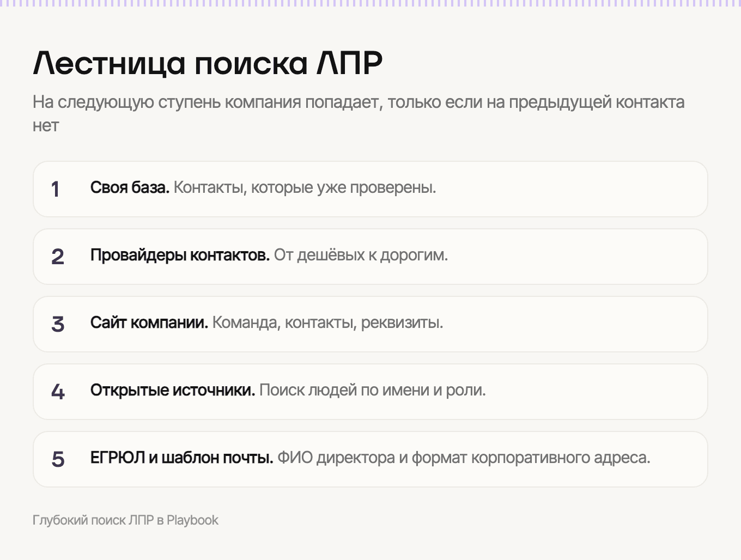Click the heading "Лестница поиска ЛПР"

point(208,63)
